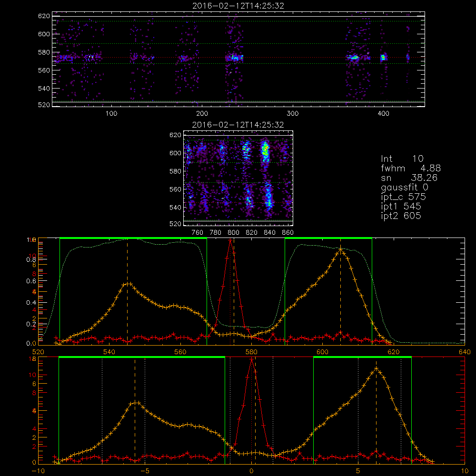
Task: Click x-axis label 760 on middle image plot
Action: [x=198, y=233]
